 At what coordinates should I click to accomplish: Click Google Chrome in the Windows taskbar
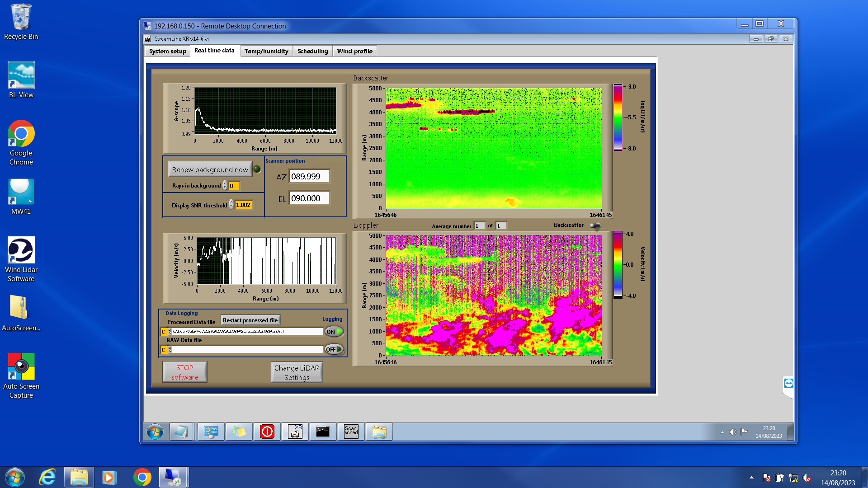coord(142,477)
